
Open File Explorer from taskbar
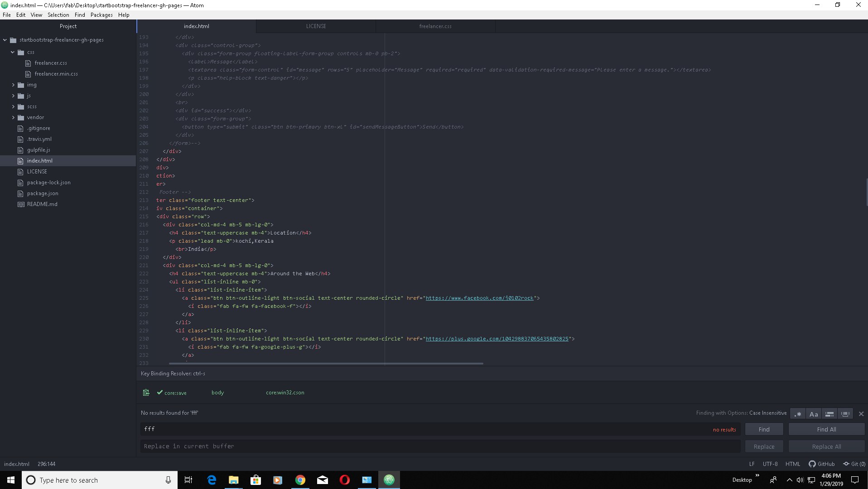coord(233,480)
